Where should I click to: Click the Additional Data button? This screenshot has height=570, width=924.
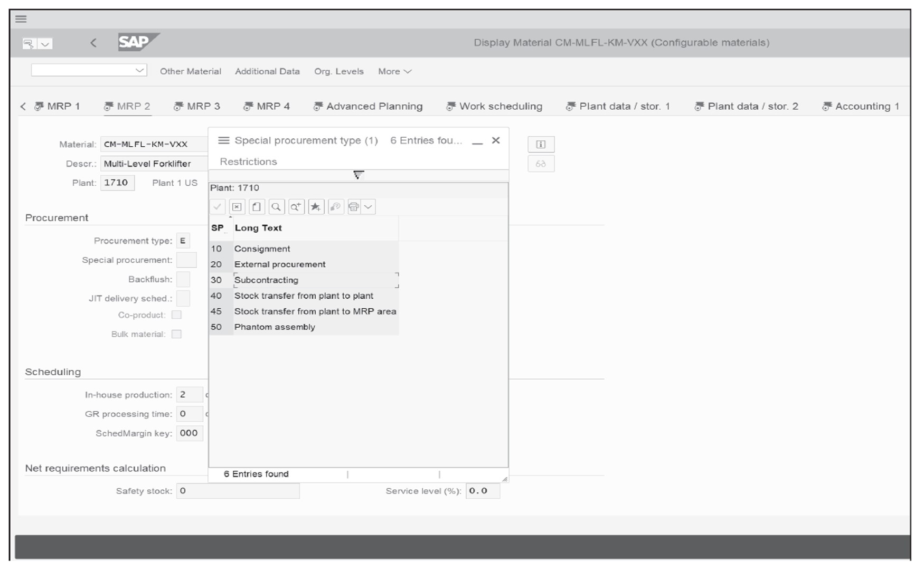[x=267, y=71]
